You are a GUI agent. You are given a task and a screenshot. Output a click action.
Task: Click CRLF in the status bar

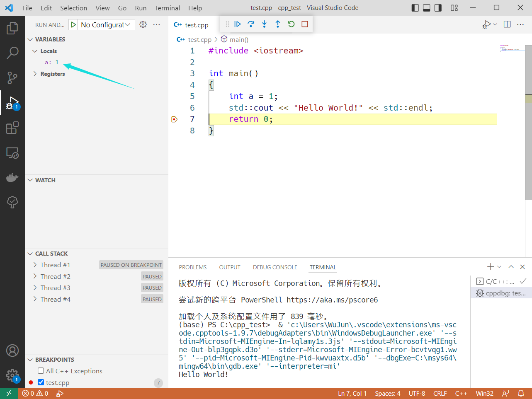tap(440, 393)
